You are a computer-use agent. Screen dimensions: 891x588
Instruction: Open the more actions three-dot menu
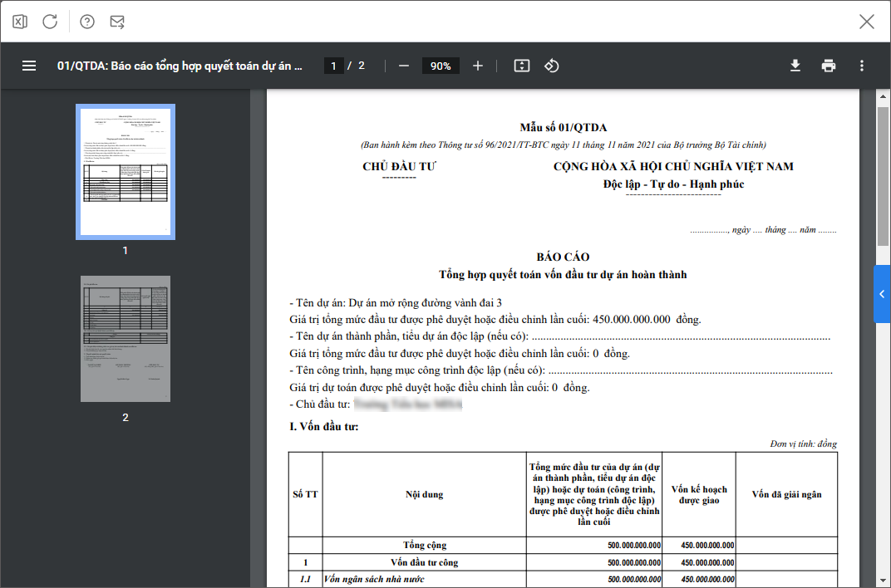point(862,66)
